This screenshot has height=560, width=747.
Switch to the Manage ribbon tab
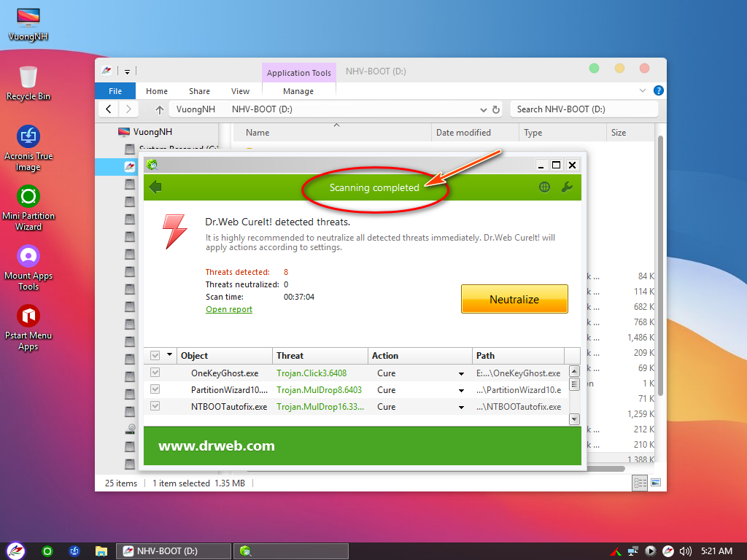pos(298,91)
